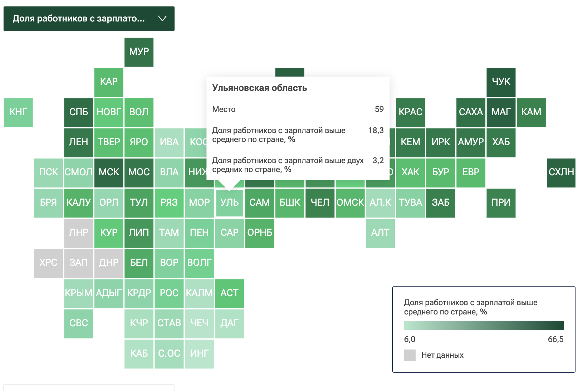Select the АЛТ Altai tile
The height and width of the screenshot is (391, 588).
(380, 233)
